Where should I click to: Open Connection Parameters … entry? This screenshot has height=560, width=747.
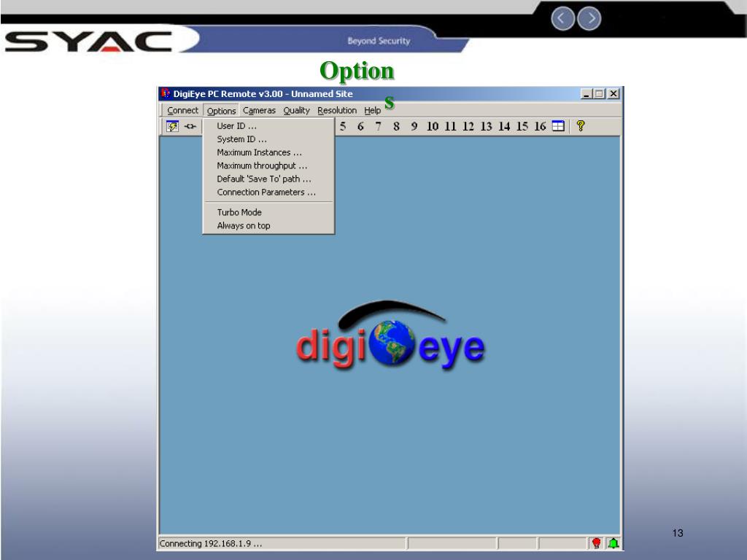(268, 192)
